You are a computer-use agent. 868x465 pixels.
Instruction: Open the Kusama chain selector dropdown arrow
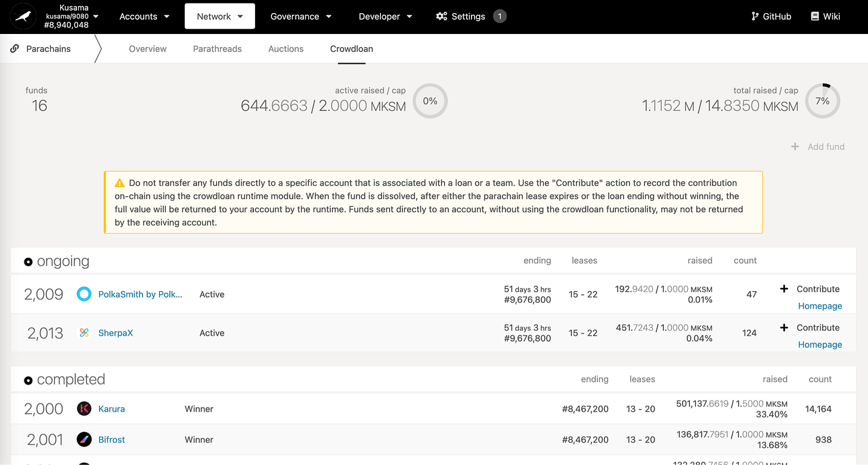(96, 17)
